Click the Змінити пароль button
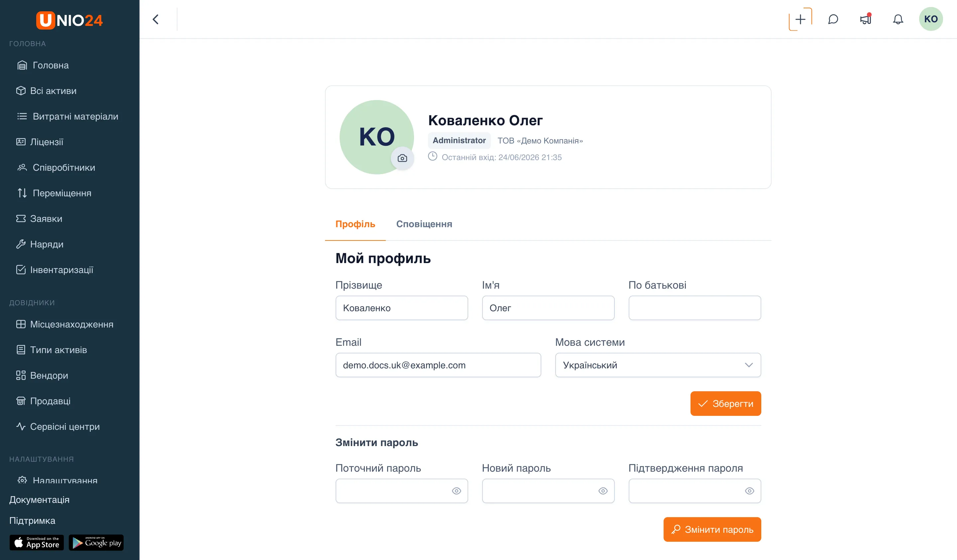Image resolution: width=957 pixels, height=560 pixels. [712, 529]
